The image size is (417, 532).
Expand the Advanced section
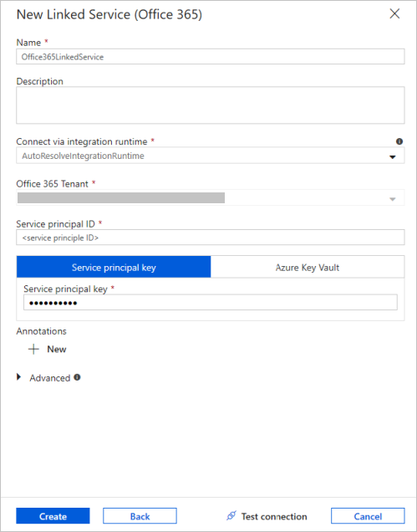point(19,377)
